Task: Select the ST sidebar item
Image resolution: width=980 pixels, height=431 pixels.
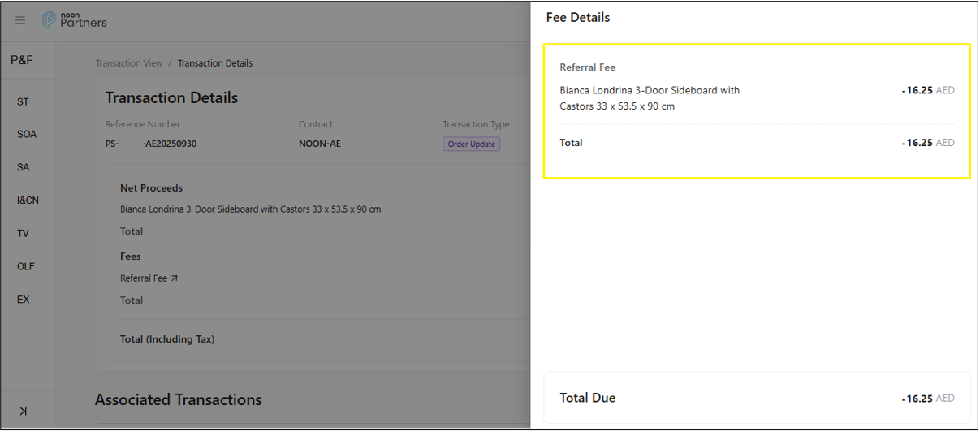Action: (23, 101)
